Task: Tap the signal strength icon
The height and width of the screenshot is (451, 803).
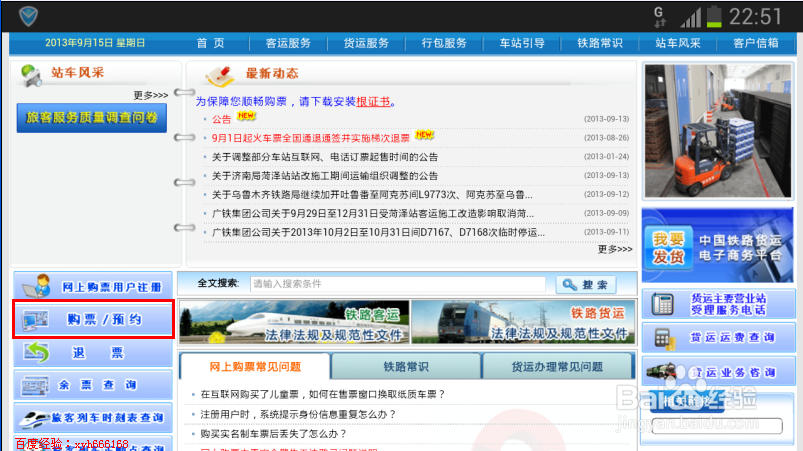Action: [690, 18]
